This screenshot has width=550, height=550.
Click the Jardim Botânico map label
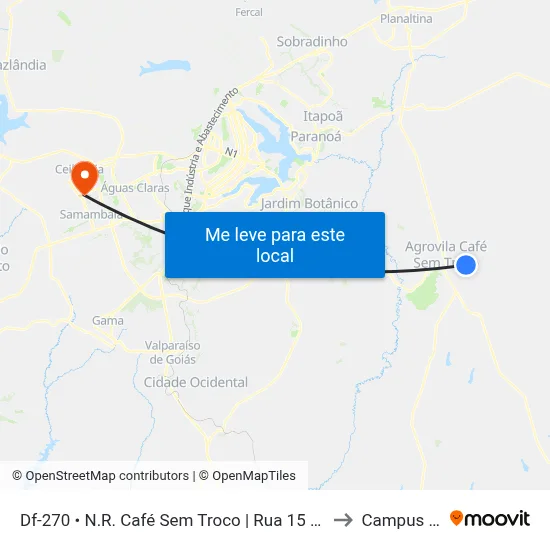coord(309,203)
